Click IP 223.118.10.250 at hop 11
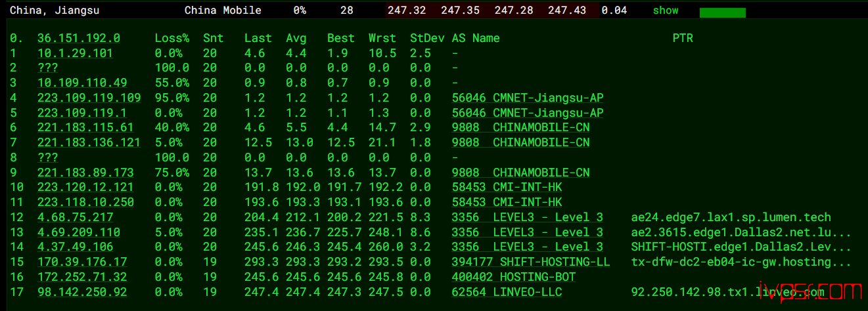The width and height of the screenshot is (868, 311). coord(85,202)
